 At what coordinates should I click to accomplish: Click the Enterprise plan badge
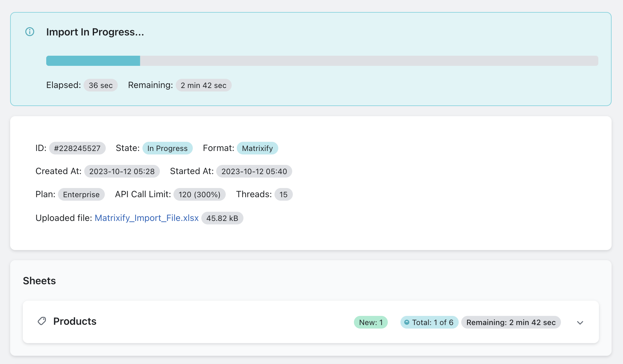point(81,194)
